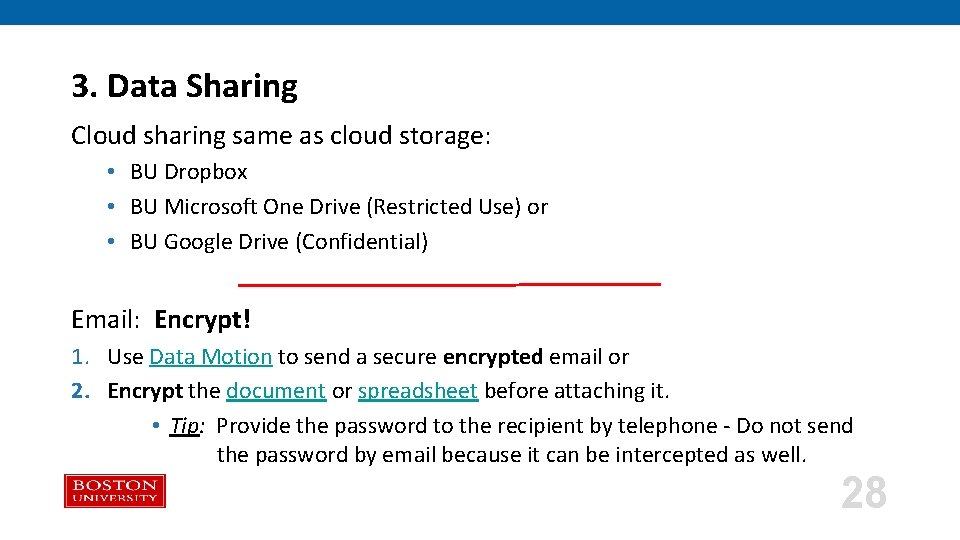
Task: Open the document encryption link
Action: [276, 391]
